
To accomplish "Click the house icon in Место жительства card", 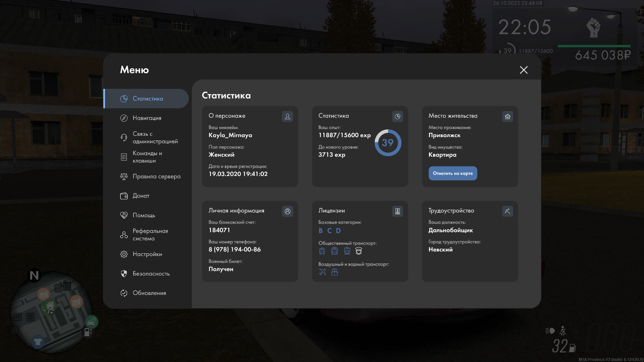I will 507,116.
